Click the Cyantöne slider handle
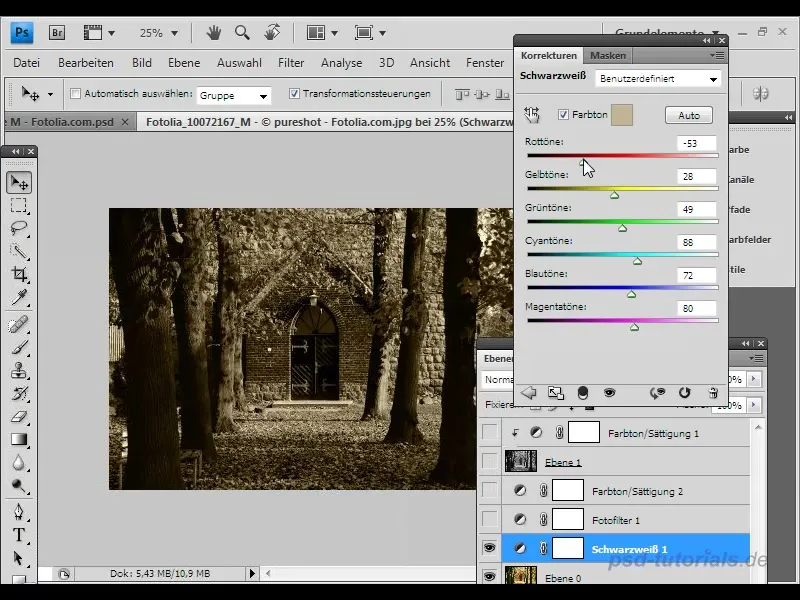The height and width of the screenshot is (600, 800). click(x=637, y=261)
